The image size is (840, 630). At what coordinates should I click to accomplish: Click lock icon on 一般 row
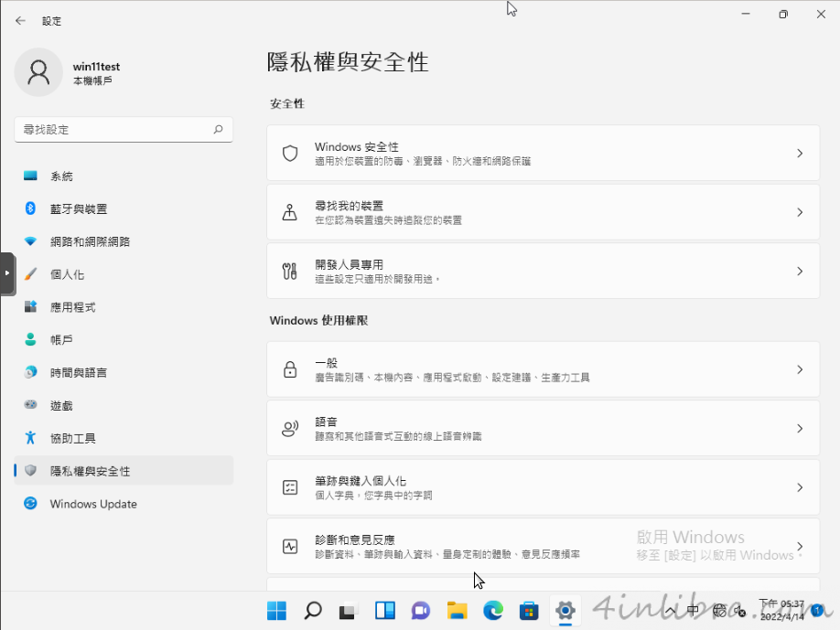coord(290,369)
